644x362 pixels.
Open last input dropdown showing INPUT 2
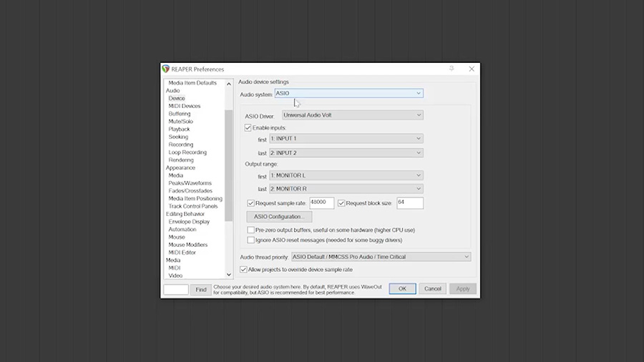346,152
